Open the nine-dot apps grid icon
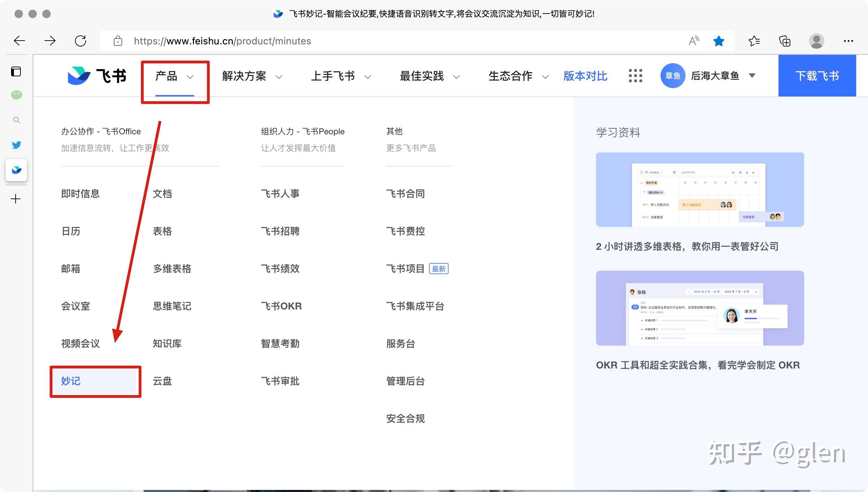868x492 pixels. click(x=636, y=76)
